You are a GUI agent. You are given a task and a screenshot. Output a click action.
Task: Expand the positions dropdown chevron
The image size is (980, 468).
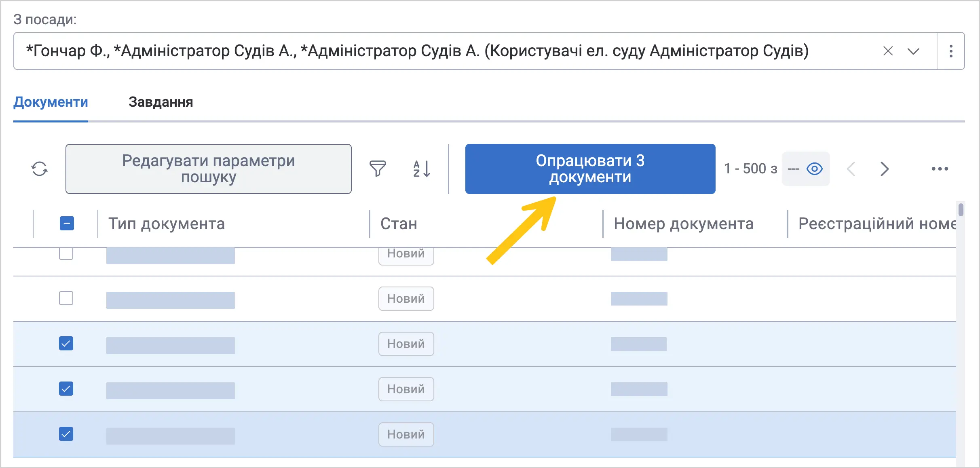tap(913, 51)
